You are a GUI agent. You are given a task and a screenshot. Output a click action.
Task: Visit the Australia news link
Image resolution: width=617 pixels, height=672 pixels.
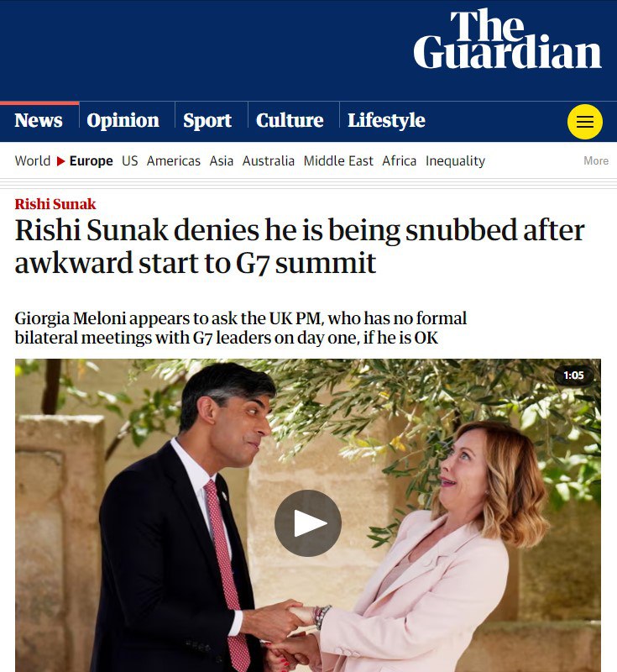point(269,161)
